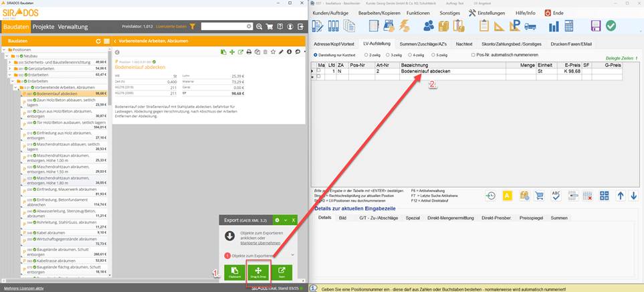644x292 pixels.
Task: Click the three binders icon
Action: tap(334, 26)
